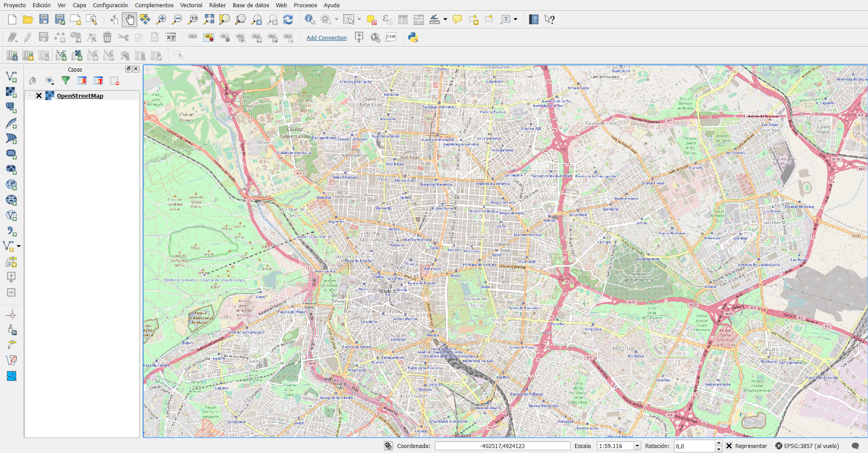Open the Ráster menu
This screenshot has width=868, height=453.
pyautogui.click(x=218, y=5)
